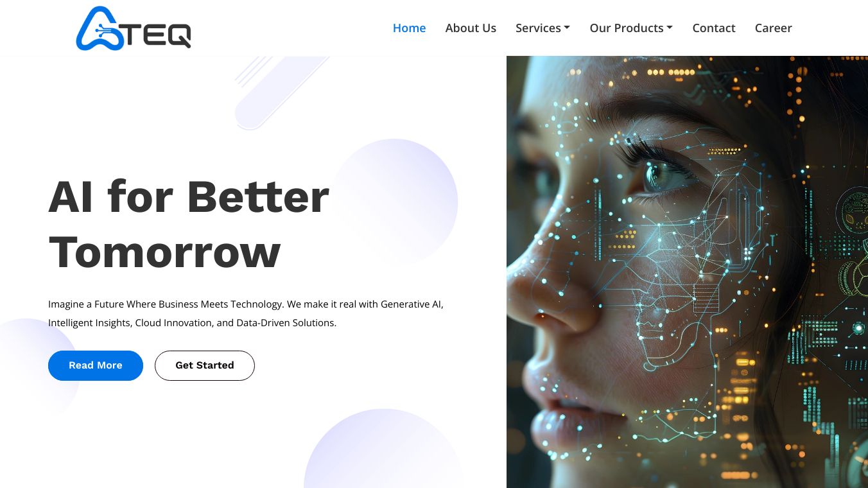This screenshot has height=488, width=868.
Task: Go to the About Us page
Action: point(471,28)
